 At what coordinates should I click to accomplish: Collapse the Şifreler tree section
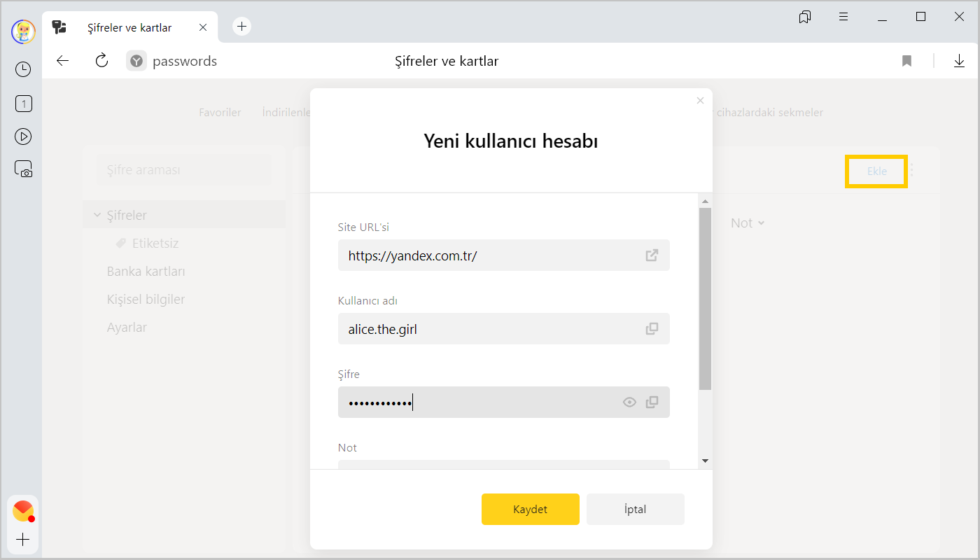pyautogui.click(x=97, y=215)
